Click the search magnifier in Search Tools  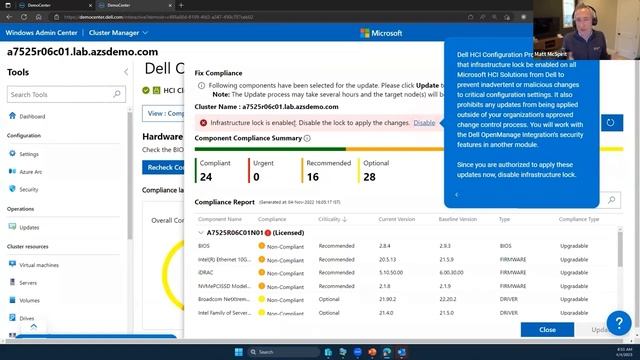pyautogui.click(x=117, y=94)
